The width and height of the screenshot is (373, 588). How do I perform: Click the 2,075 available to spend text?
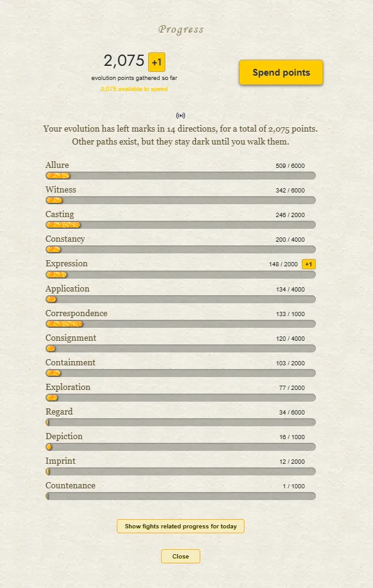[x=134, y=89]
